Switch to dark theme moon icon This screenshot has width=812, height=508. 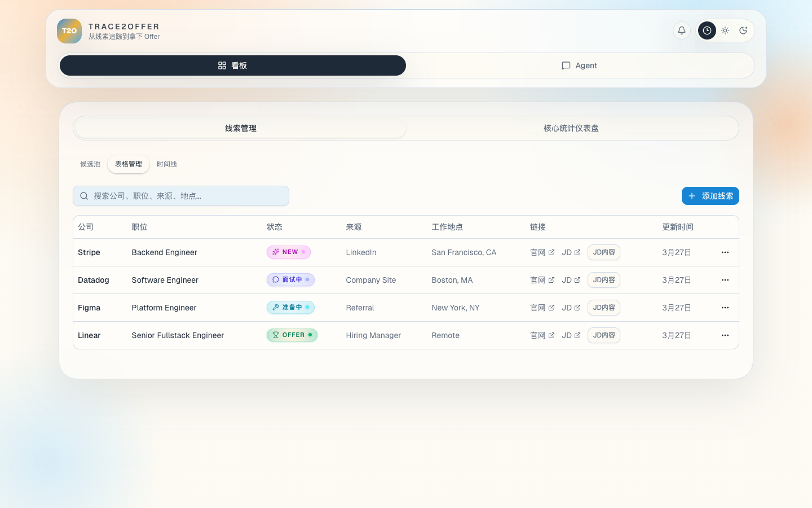pyautogui.click(x=743, y=30)
